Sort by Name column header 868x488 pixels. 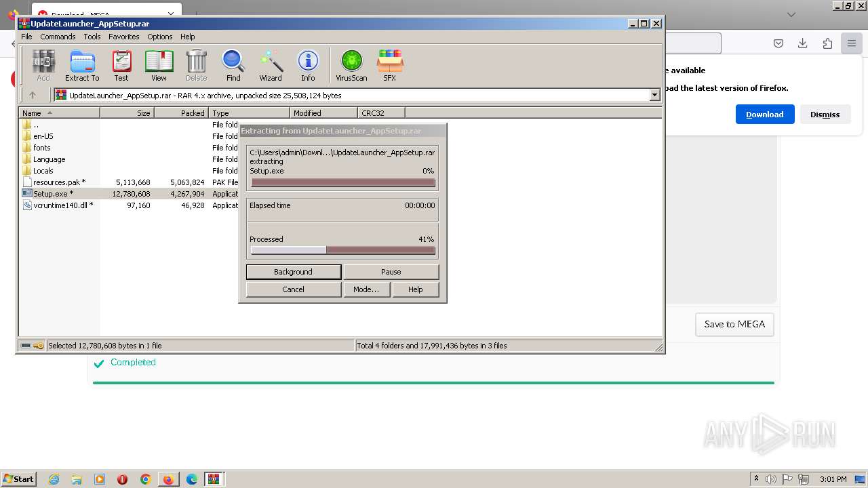tap(60, 113)
